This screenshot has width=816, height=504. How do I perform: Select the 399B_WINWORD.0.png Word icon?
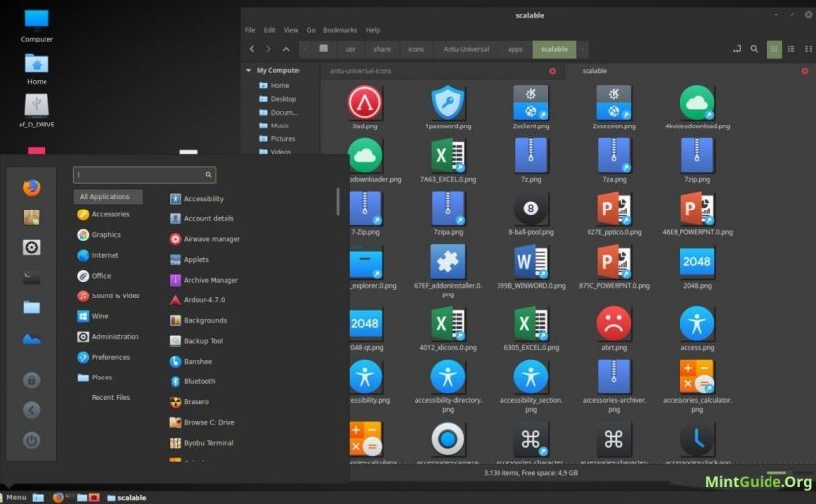coord(531,262)
